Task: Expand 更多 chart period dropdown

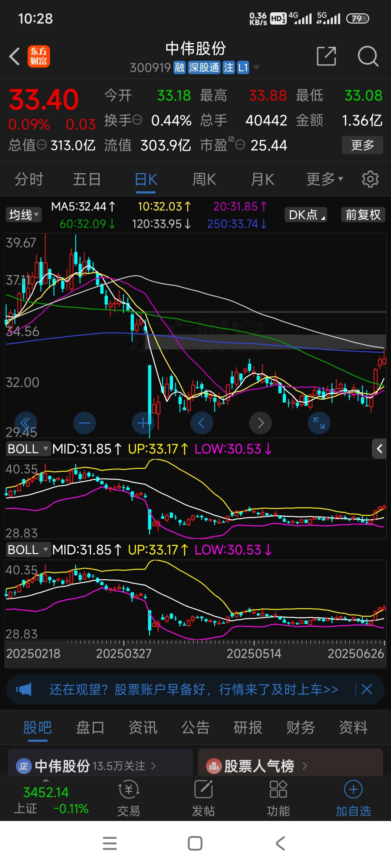Action: 325,179
